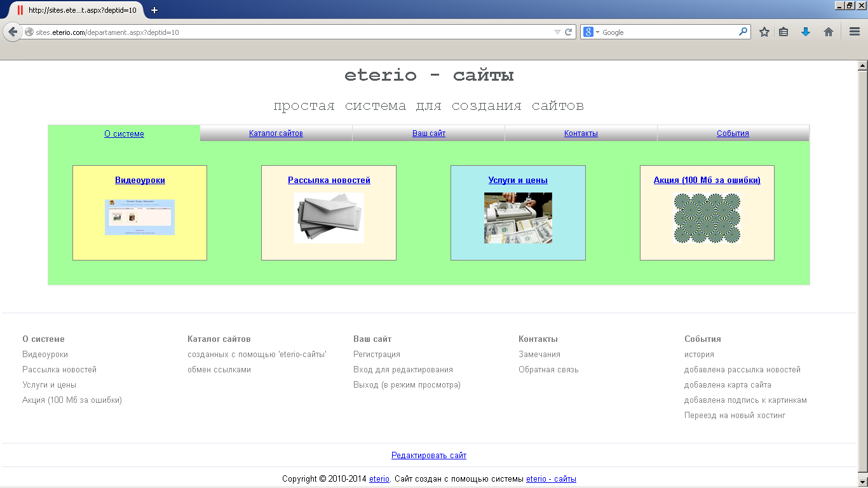Choose search engine via Google icon dropdown

coord(592,32)
